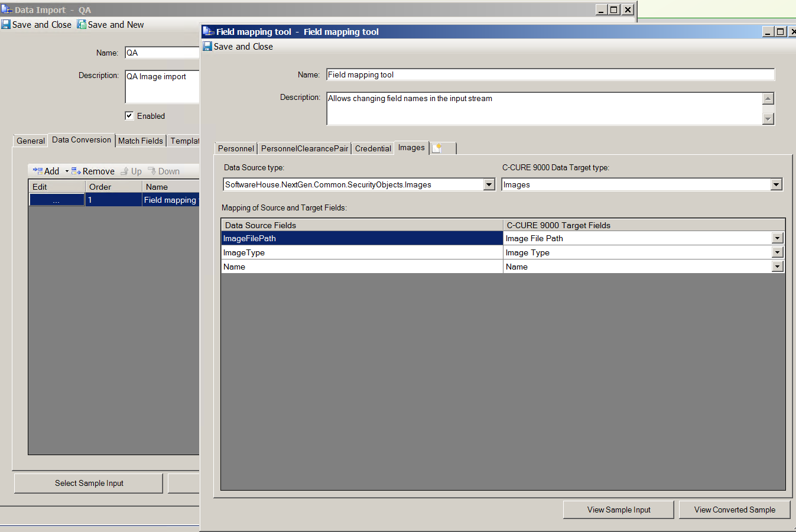The width and height of the screenshot is (796, 532).
Task: Close the Data Import window
Action: 628,9
